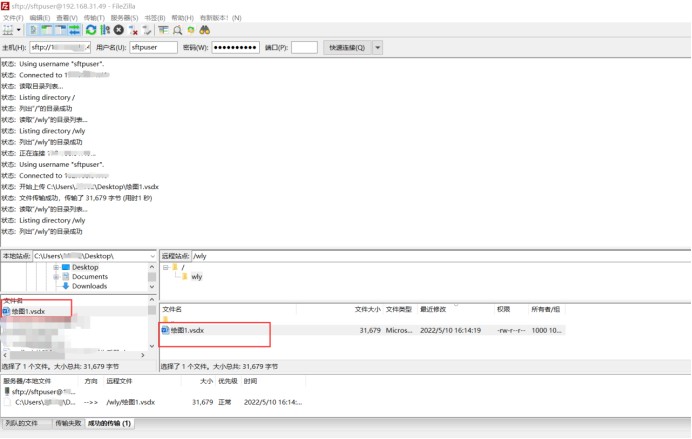
Task: Select the Desktop folder in local tree
Action: pyautogui.click(x=85, y=267)
